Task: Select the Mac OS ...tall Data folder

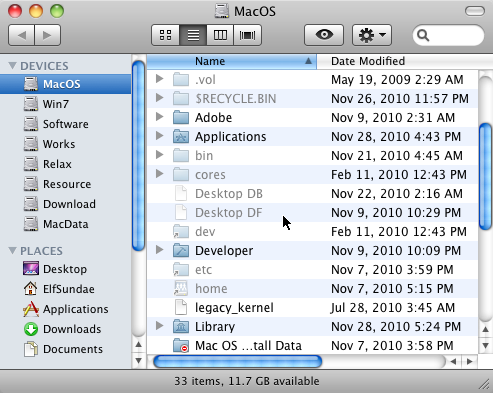Action: click(x=312, y=345)
